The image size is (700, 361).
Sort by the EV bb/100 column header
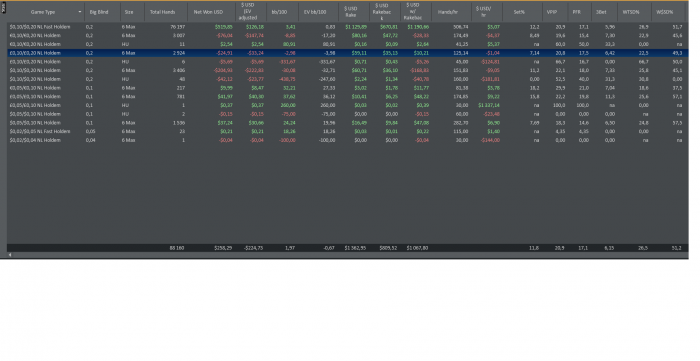coord(315,12)
